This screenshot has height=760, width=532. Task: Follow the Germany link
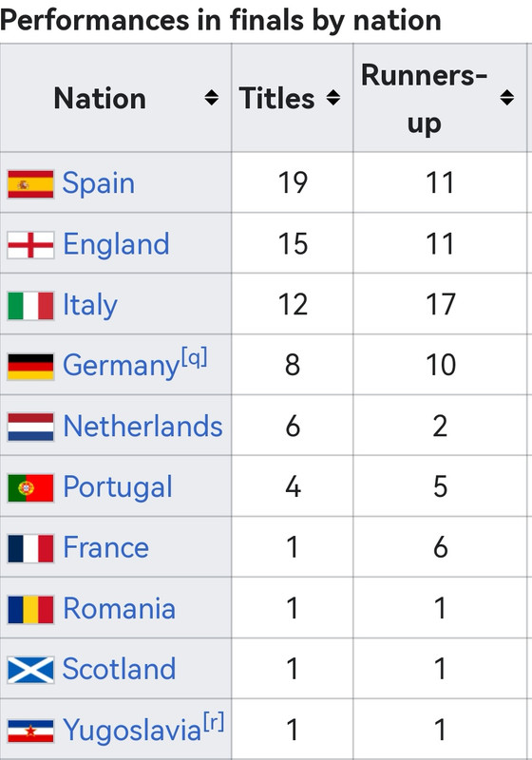pos(122,367)
